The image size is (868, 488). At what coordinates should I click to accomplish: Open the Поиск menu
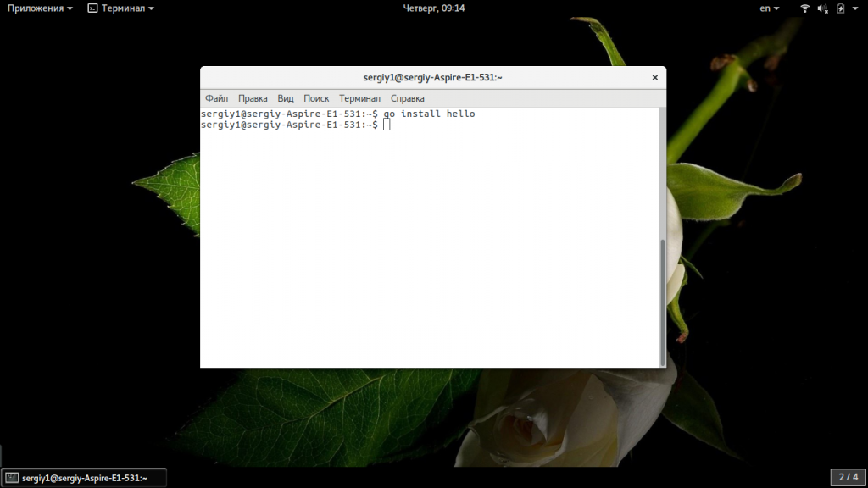[316, 98]
